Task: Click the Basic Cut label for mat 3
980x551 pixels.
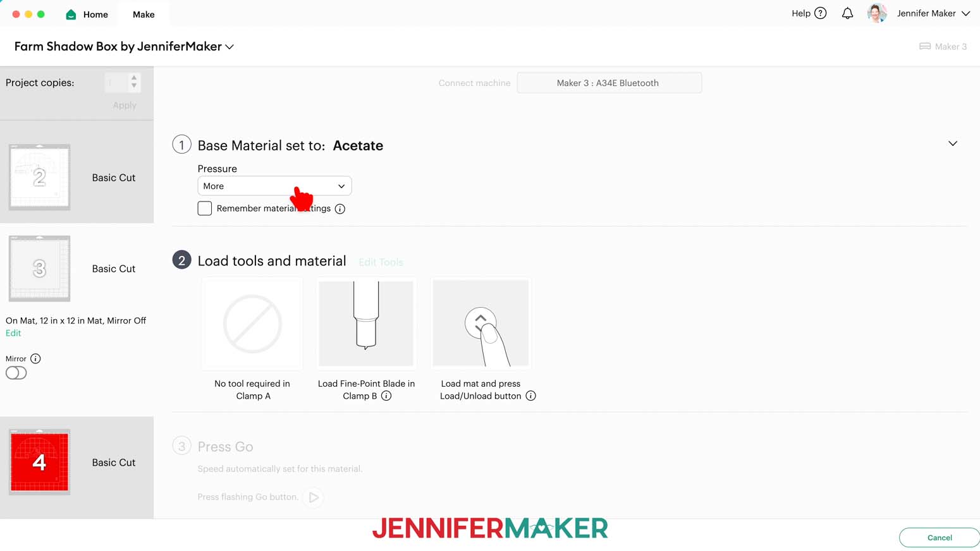Action: click(x=114, y=269)
